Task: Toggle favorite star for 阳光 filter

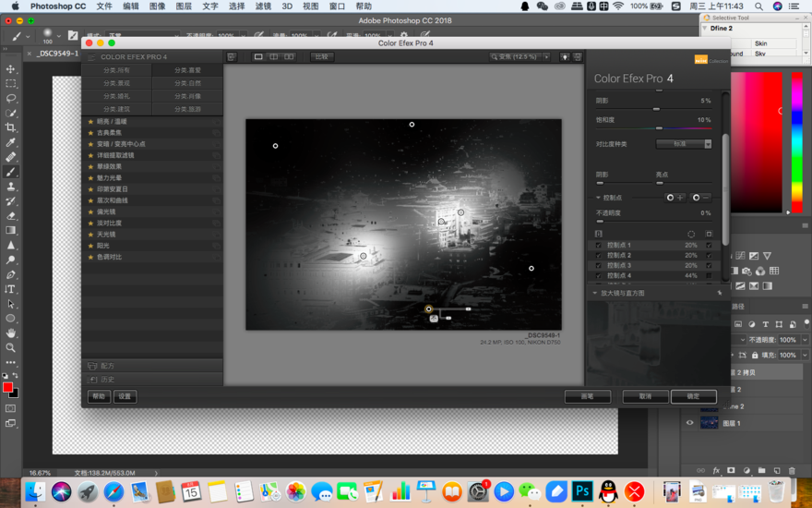Action: pyautogui.click(x=90, y=246)
